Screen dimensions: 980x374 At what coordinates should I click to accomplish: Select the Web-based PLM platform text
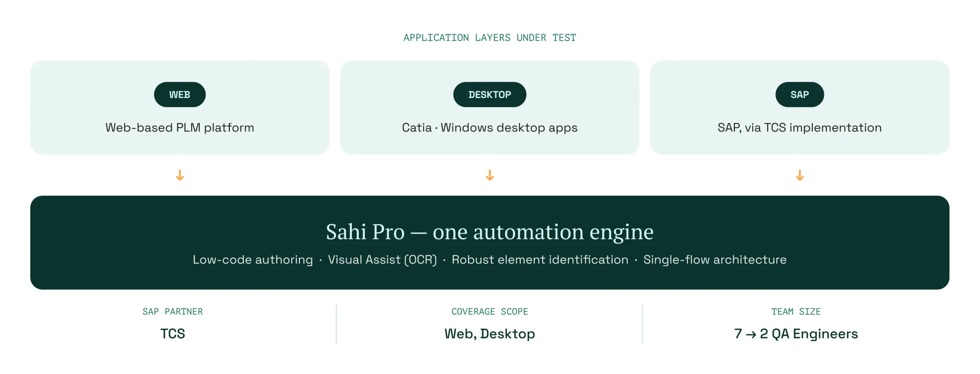pyautogui.click(x=180, y=127)
